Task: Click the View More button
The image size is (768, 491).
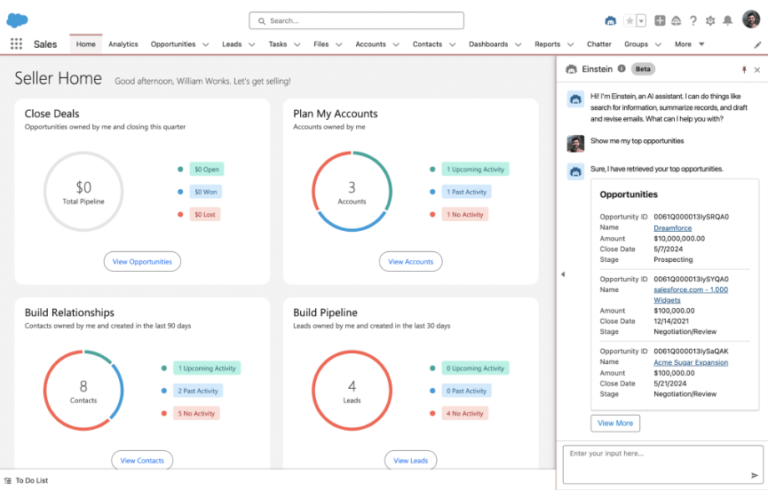Action: coord(615,423)
